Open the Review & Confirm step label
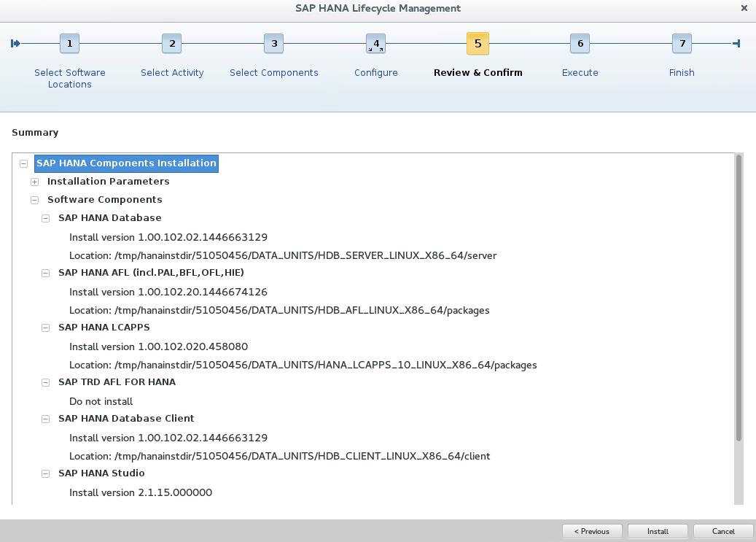Screen dimensions: 756x542 coord(478,72)
